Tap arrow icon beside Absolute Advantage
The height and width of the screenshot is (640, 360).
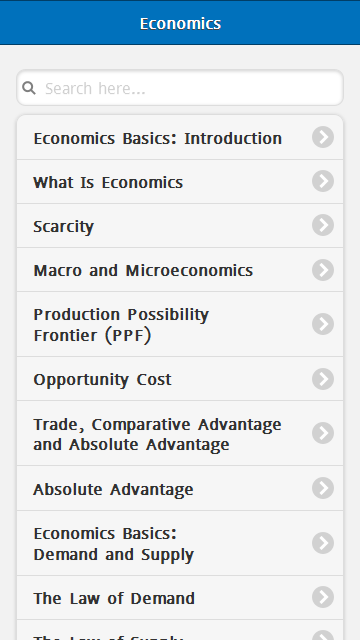pos(323,488)
